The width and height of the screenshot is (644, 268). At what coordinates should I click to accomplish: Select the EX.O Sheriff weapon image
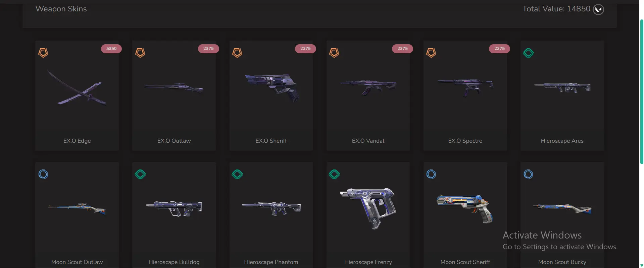pos(271,88)
